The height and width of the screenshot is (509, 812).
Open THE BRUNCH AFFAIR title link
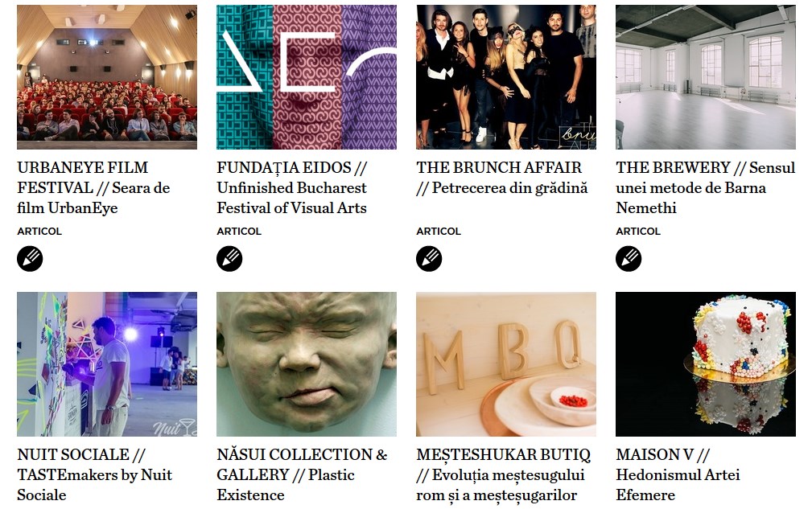tap(502, 178)
